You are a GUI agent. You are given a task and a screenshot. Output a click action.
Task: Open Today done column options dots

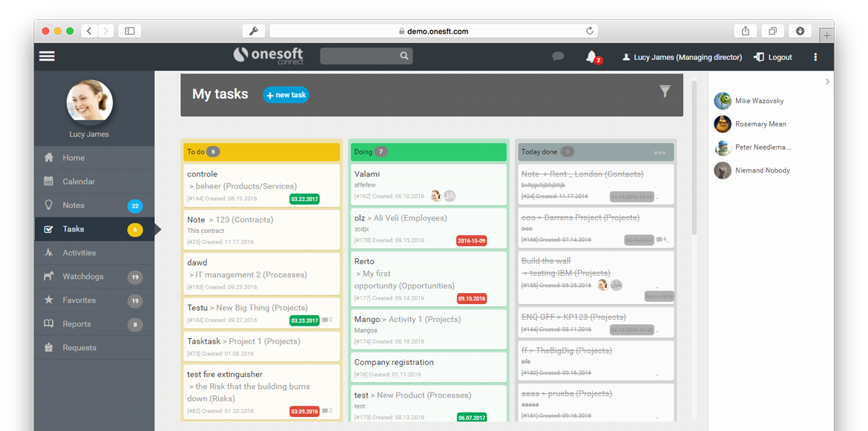tap(660, 152)
